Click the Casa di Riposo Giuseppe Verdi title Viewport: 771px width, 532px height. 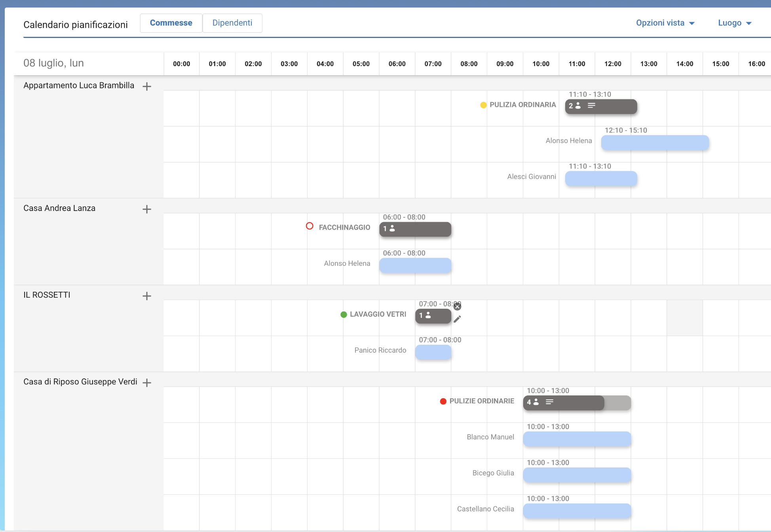click(80, 382)
